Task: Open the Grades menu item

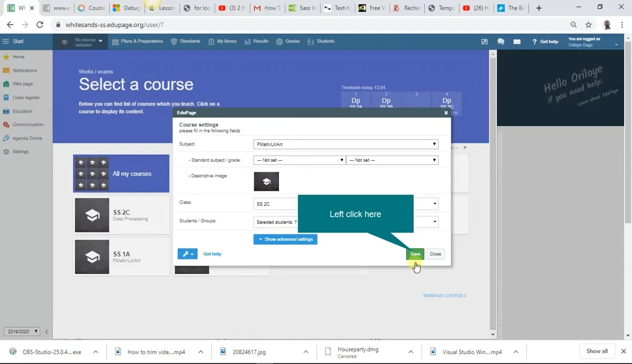Action: 288,41
